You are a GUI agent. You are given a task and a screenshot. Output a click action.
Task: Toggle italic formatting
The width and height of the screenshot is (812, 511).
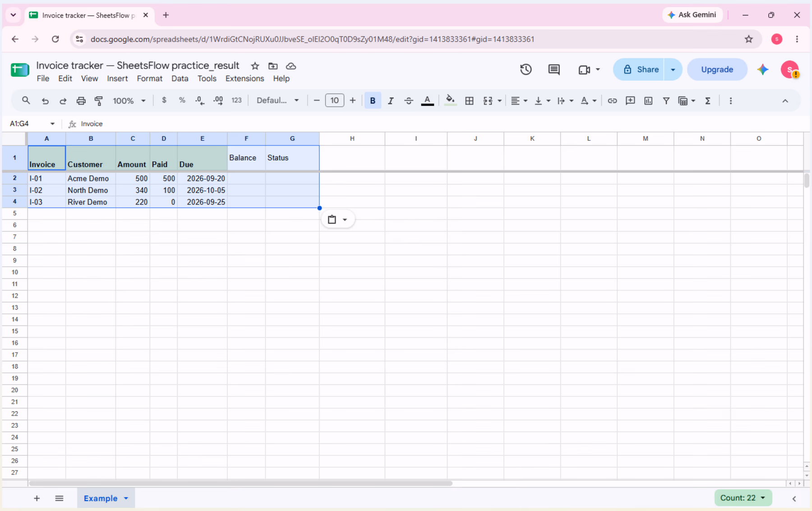391,101
